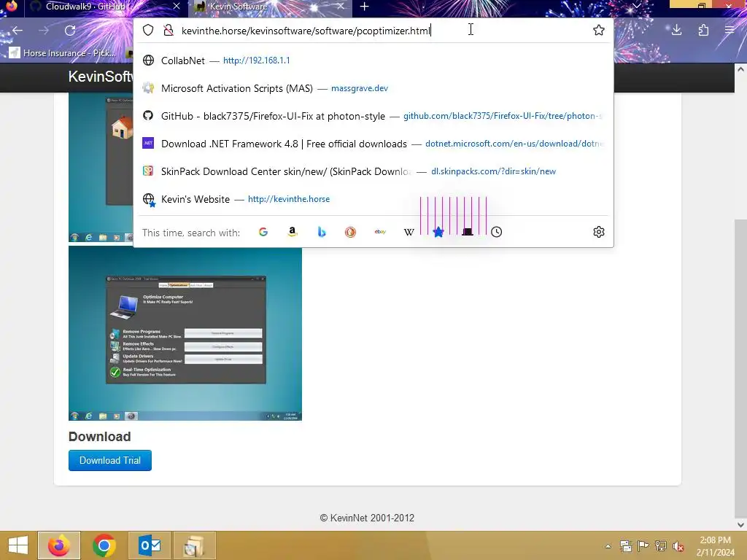
Task: Pick the SkinPack Download Center suggestion
Action: (373, 171)
